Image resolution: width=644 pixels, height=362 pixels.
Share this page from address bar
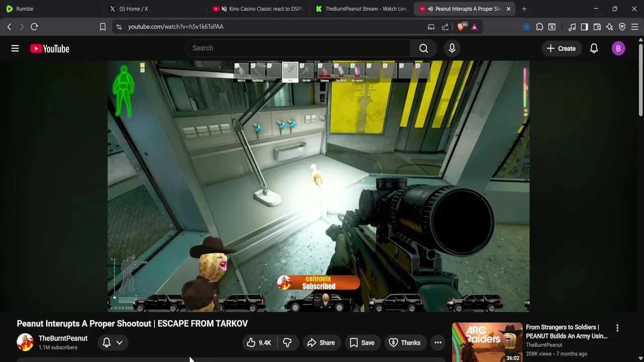(x=445, y=27)
